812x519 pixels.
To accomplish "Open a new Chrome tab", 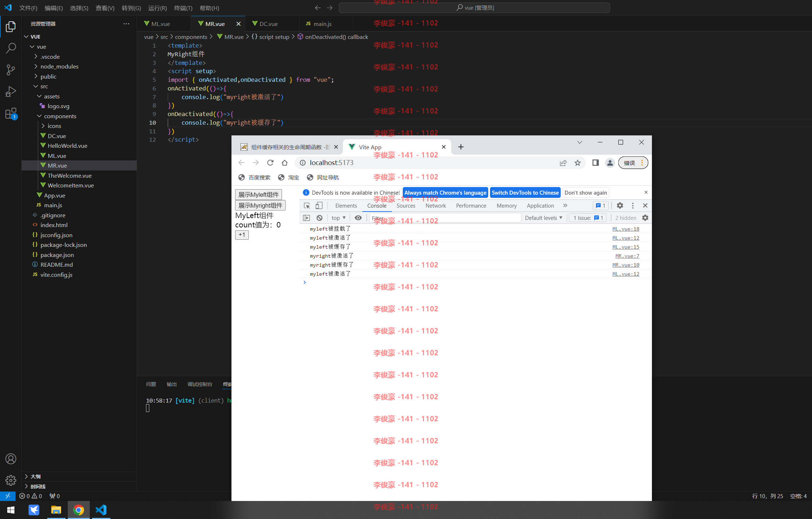I will (461, 147).
